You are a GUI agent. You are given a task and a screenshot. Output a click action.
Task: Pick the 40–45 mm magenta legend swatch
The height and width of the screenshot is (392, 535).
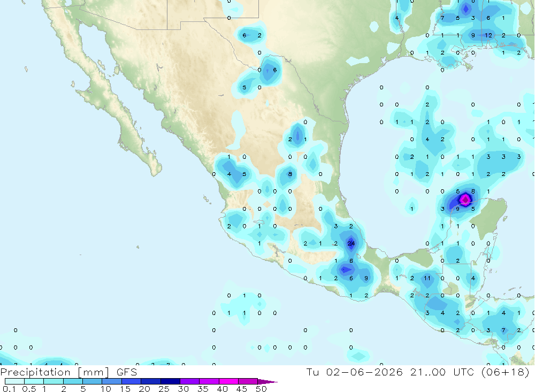[228, 381]
